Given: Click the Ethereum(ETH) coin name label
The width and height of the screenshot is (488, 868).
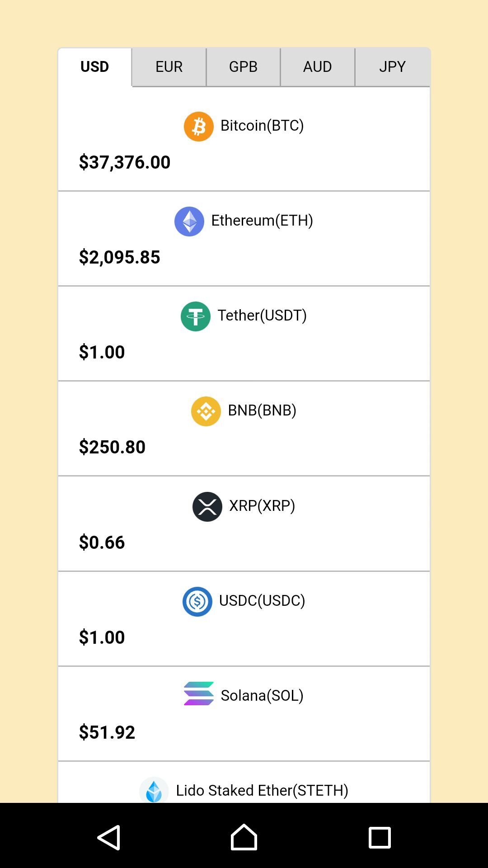Looking at the screenshot, I should click(x=262, y=221).
